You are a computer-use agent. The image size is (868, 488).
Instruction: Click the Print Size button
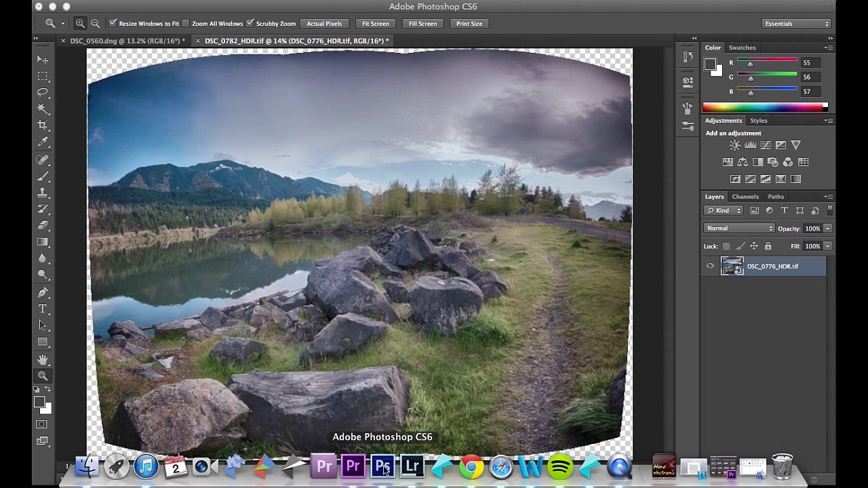pos(469,24)
